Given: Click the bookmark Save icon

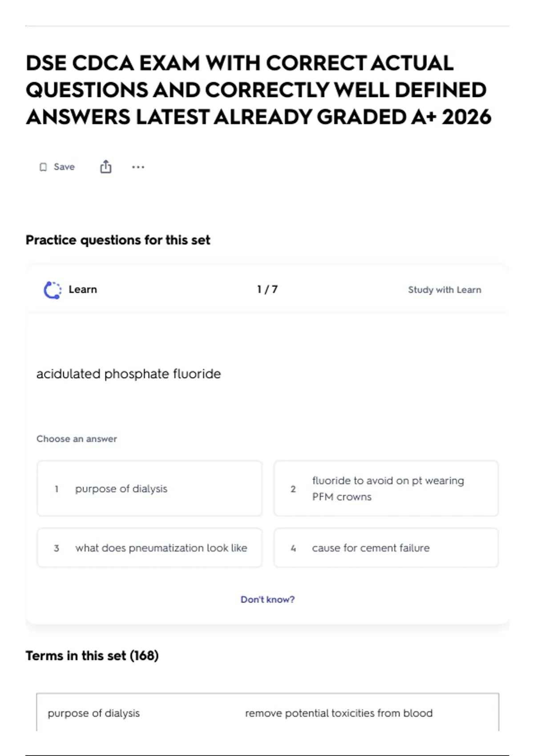Looking at the screenshot, I should pyautogui.click(x=43, y=167).
